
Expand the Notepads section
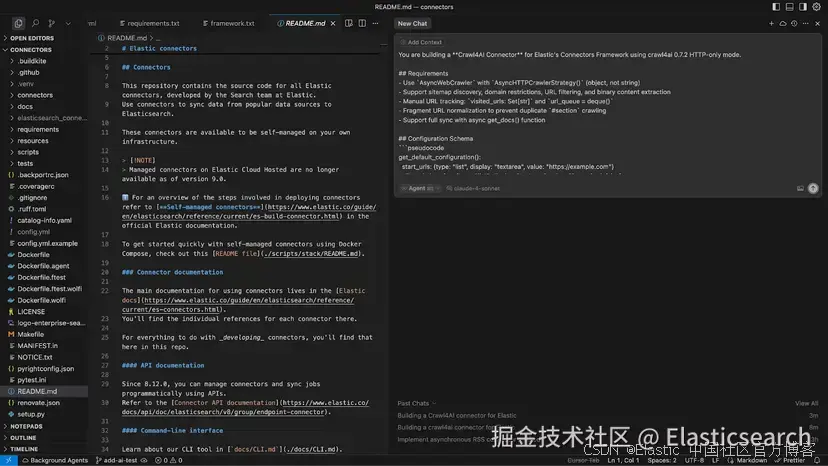(44, 426)
